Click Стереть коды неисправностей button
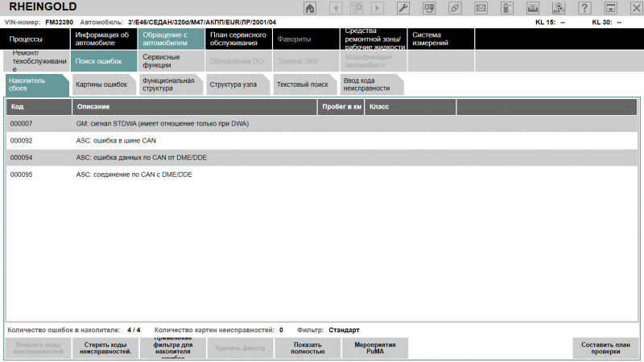 (105, 348)
